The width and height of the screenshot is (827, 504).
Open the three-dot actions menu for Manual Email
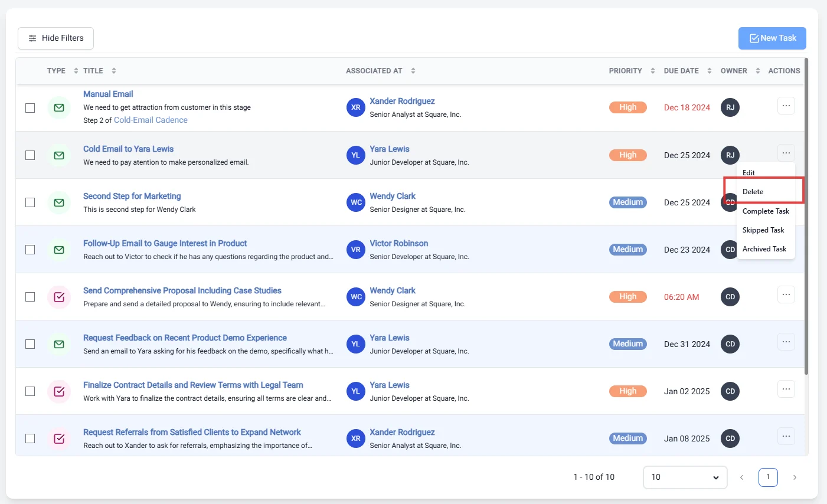click(786, 106)
